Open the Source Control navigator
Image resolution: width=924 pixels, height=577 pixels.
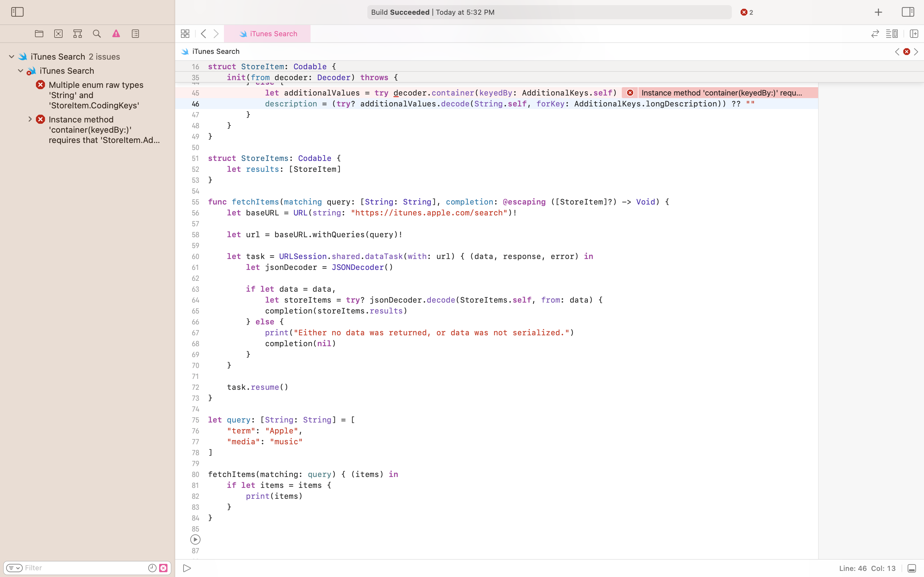coord(58,34)
